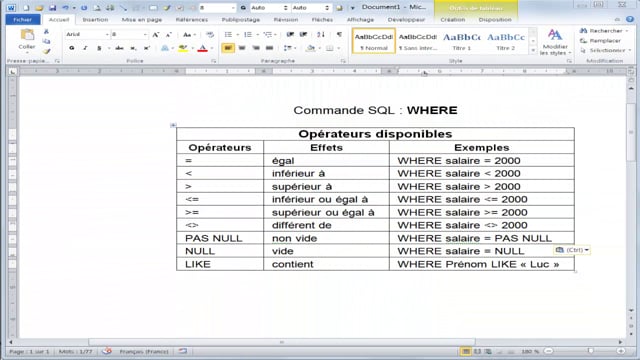Click Français (France) language in status bar

[x=144, y=351]
